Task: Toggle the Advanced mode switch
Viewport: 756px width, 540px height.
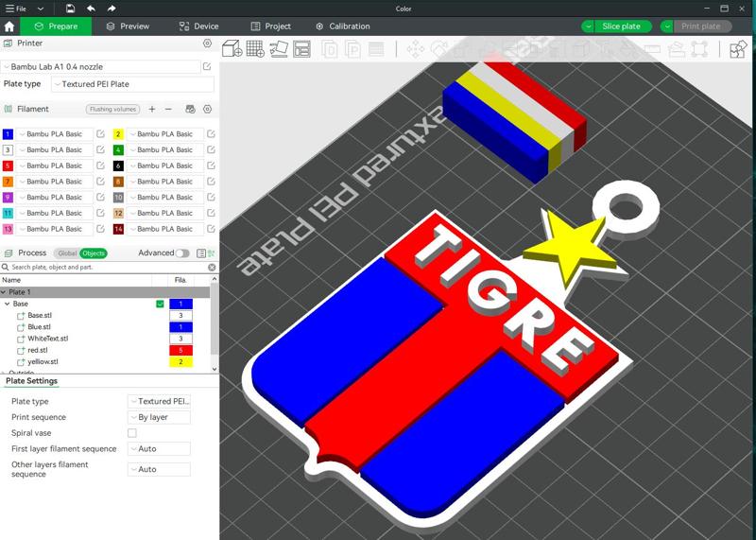Action: click(182, 253)
